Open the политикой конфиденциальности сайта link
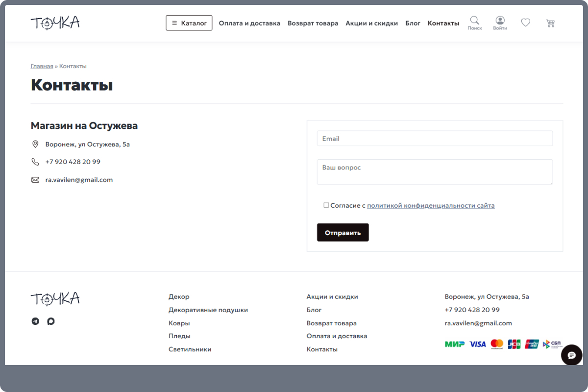Screen dimensions: 588x392 tap(431, 206)
